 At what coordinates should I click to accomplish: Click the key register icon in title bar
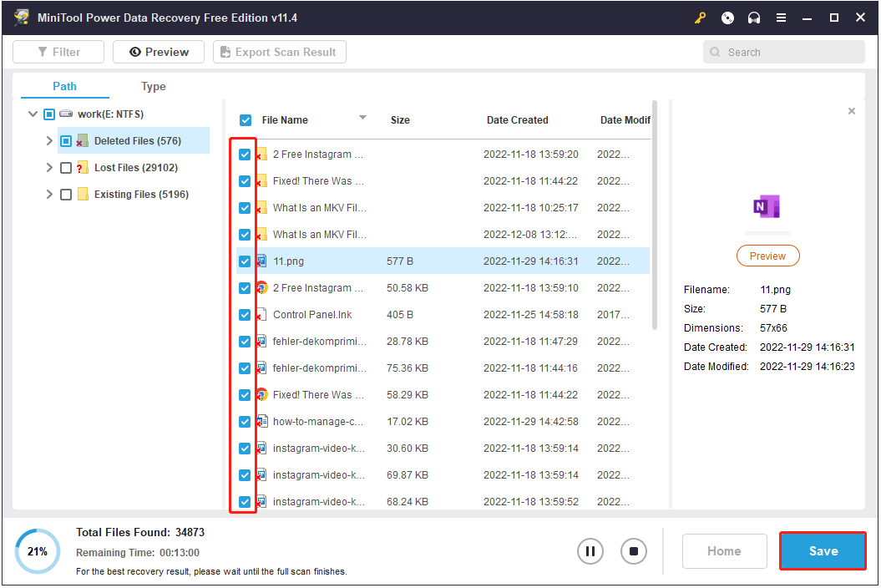click(700, 18)
